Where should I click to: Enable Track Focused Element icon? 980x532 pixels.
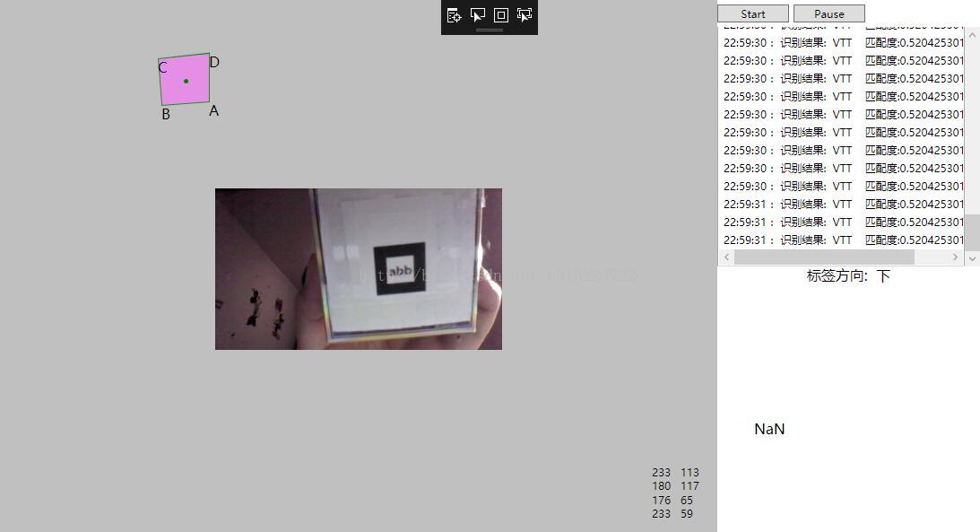point(525,15)
